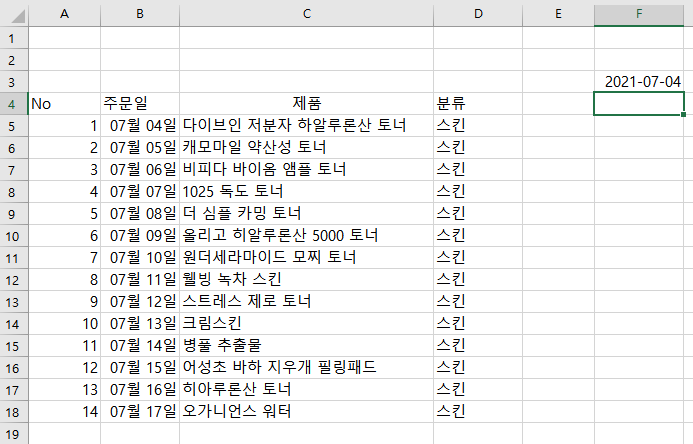This screenshot has width=693, height=444.
Task: Select cell with 07월 04일
Action: (140, 126)
